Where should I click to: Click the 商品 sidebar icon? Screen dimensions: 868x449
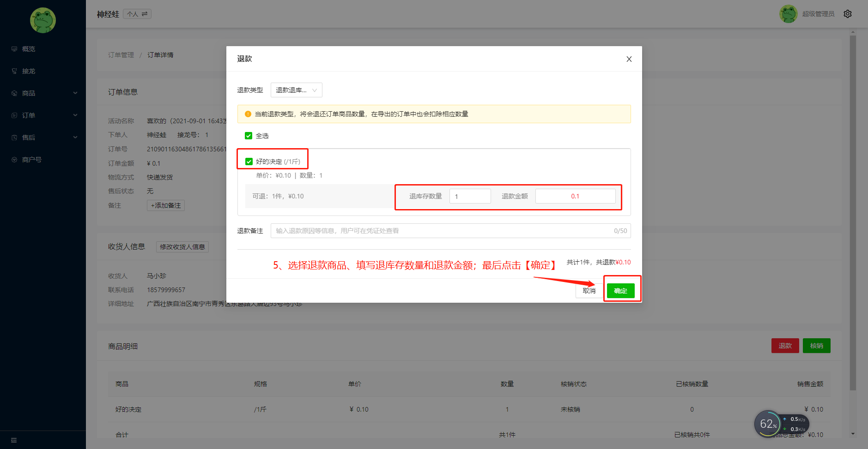point(14,93)
